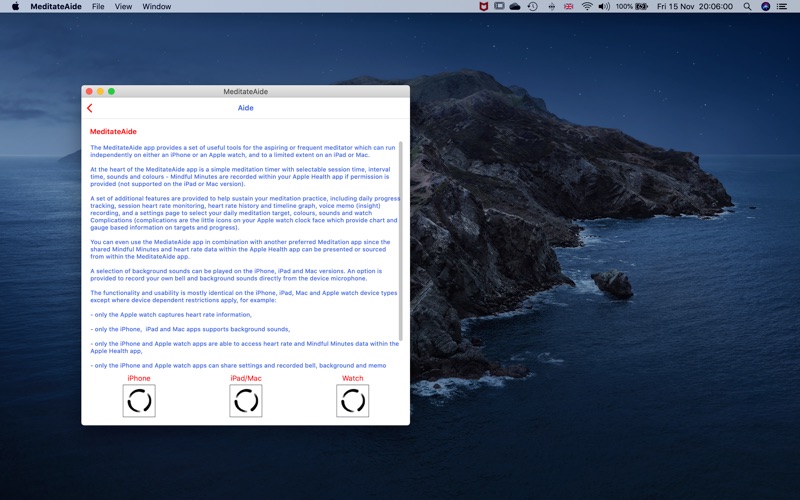Image resolution: width=800 pixels, height=500 pixels.
Task: Click paragraph starting 'A set of additional features'
Action: (245, 213)
